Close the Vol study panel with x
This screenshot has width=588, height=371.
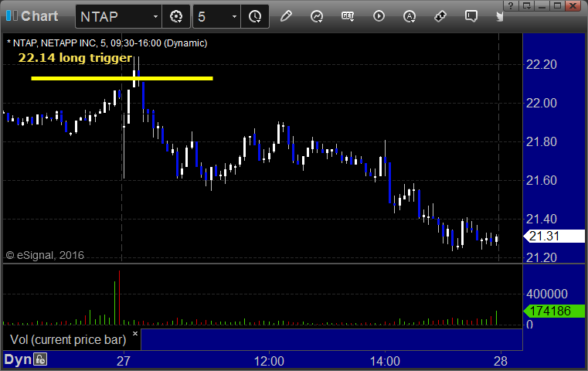(135, 333)
